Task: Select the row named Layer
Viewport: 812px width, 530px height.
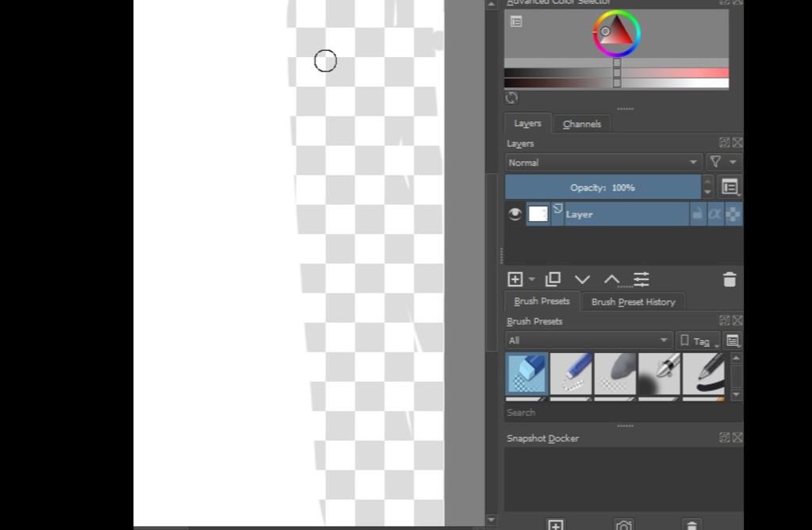Action: click(623, 214)
